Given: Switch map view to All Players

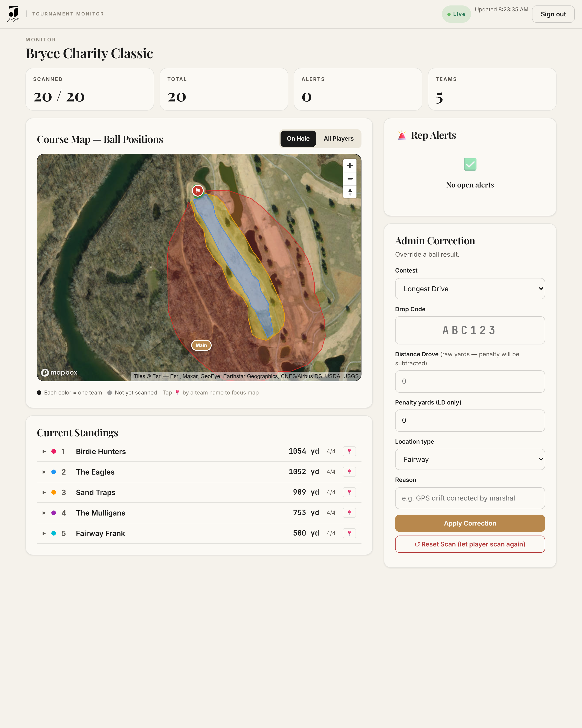Looking at the screenshot, I should [339, 139].
